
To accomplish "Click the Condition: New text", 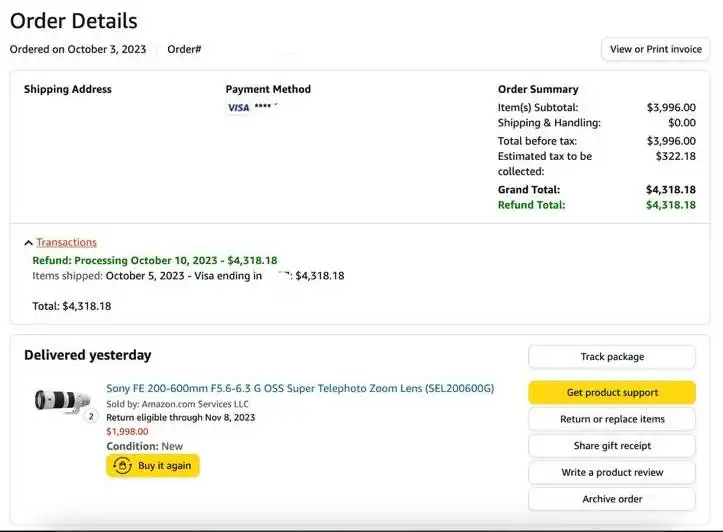I will [144, 446].
